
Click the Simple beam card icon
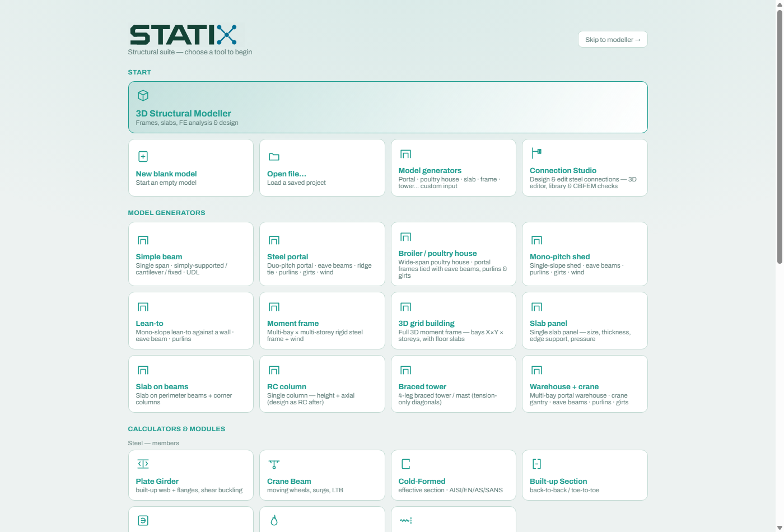[143, 240]
